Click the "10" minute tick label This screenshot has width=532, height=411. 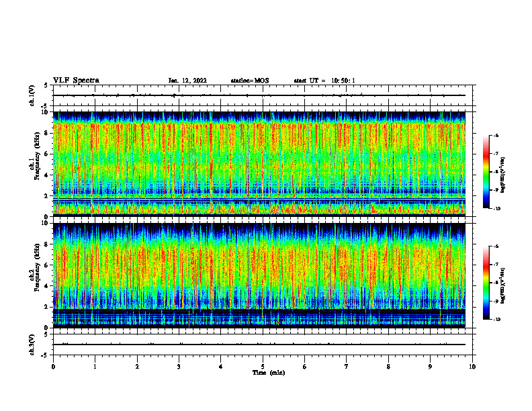tap(472, 367)
